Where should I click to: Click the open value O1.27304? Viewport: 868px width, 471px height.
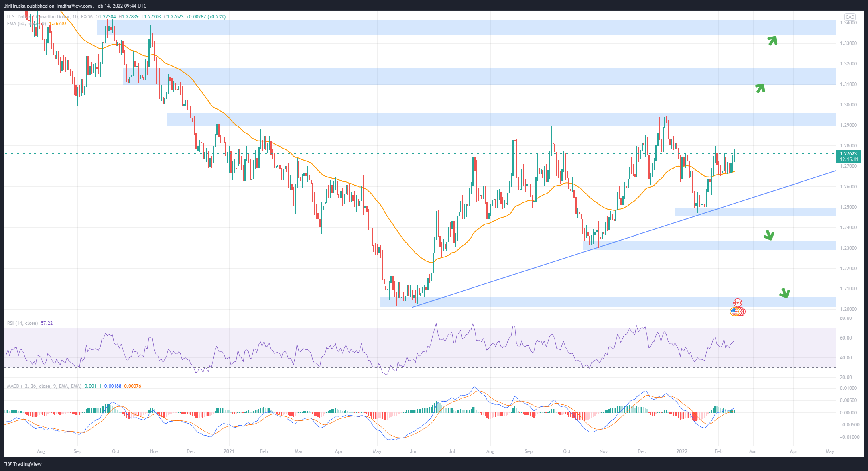(106, 17)
